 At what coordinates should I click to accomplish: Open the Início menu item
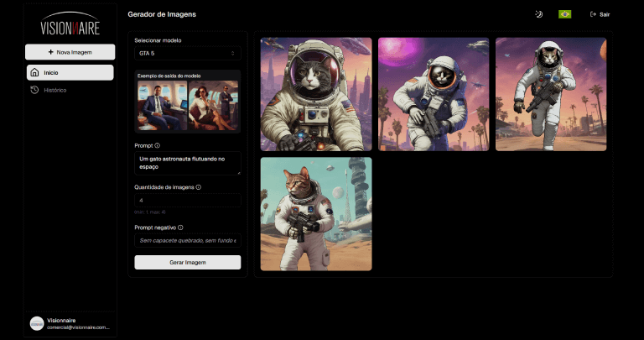pyautogui.click(x=70, y=73)
